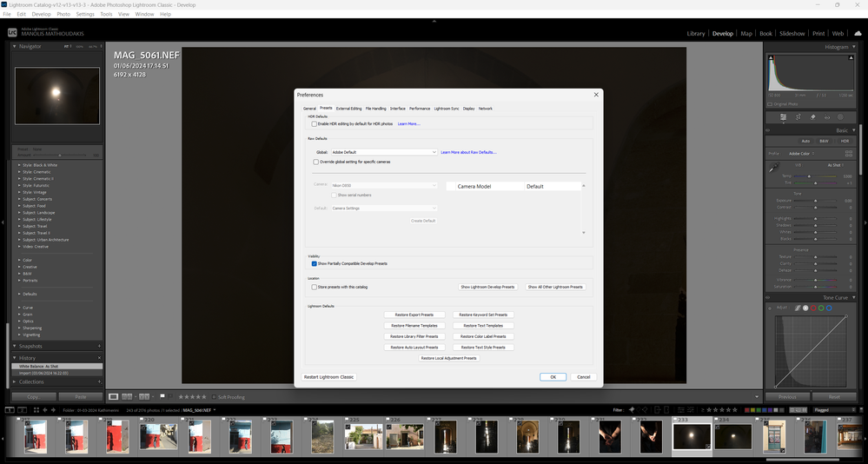
Task: Open cloud sync status icon
Action: [x=858, y=33]
